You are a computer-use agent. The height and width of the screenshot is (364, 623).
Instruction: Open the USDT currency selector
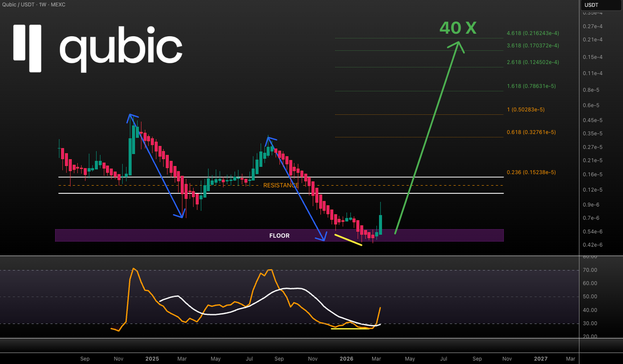(x=600, y=5)
